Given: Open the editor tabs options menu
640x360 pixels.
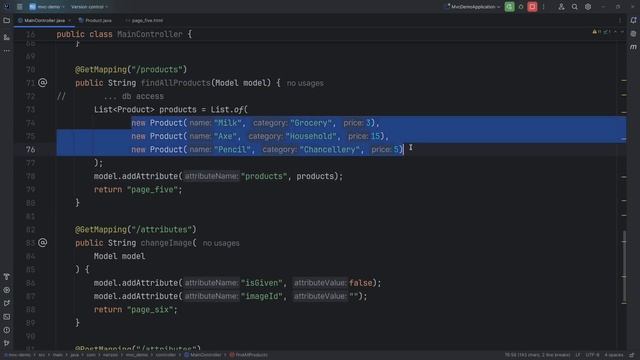Looking at the screenshot, I should coord(620,20).
